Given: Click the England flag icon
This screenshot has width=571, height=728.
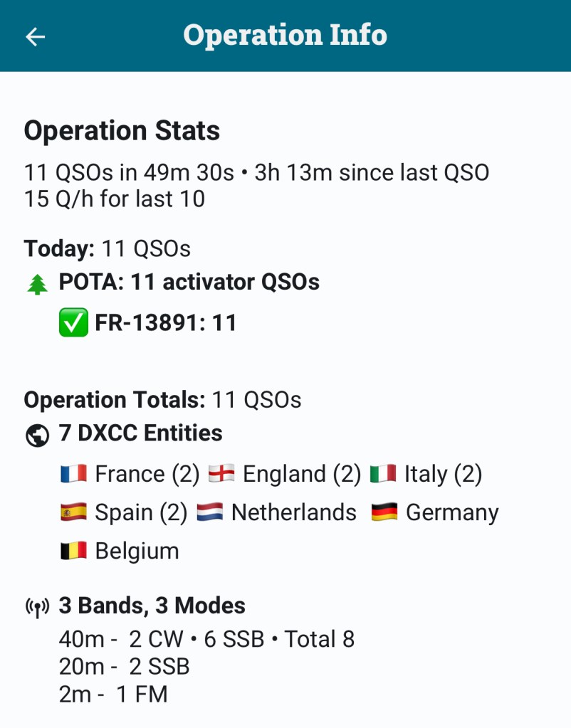Looking at the screenshot, I should (221, 474).
